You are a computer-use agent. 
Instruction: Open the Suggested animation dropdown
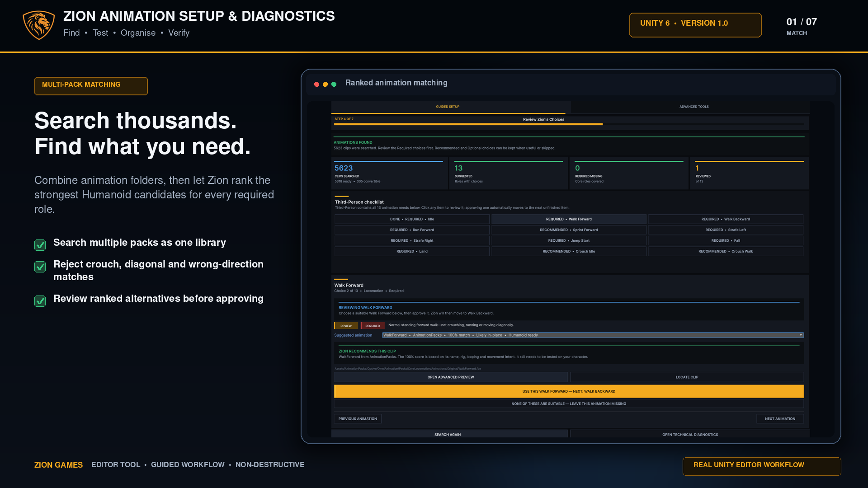coord(593,335)
